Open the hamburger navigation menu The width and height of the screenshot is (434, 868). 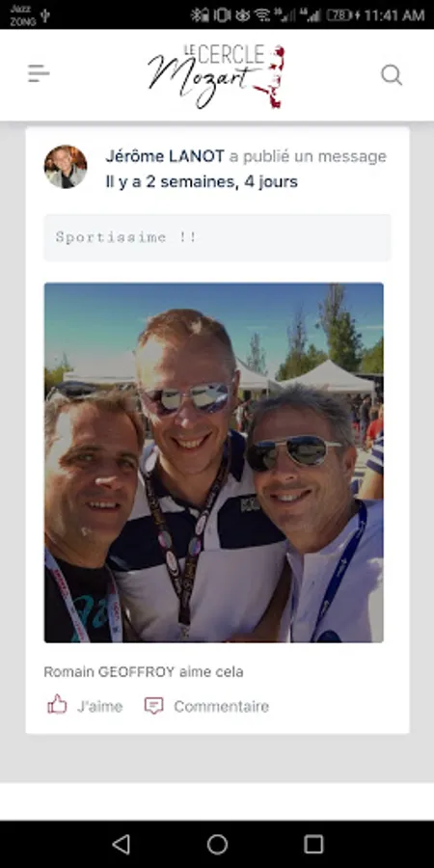coord(39,73)
